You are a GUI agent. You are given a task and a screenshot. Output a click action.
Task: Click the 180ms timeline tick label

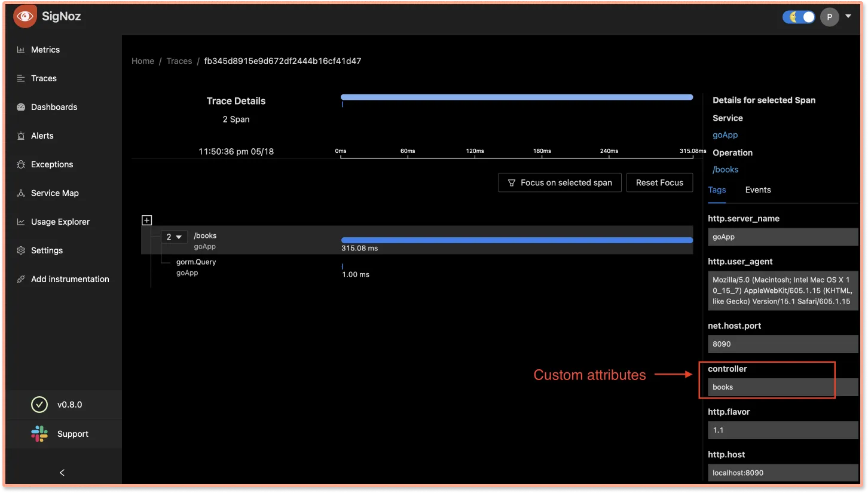pos(542,151)
